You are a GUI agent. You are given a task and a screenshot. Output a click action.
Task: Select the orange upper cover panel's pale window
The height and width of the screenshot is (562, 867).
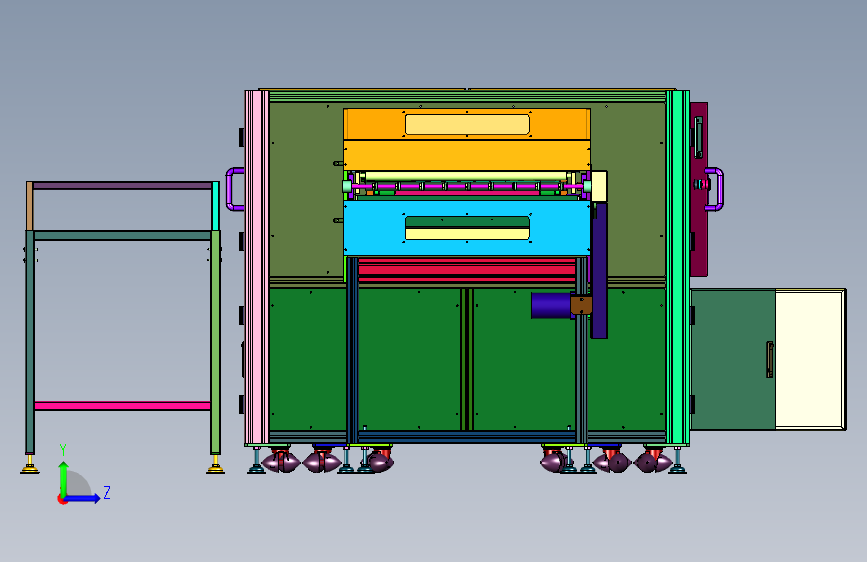(467, 124)
